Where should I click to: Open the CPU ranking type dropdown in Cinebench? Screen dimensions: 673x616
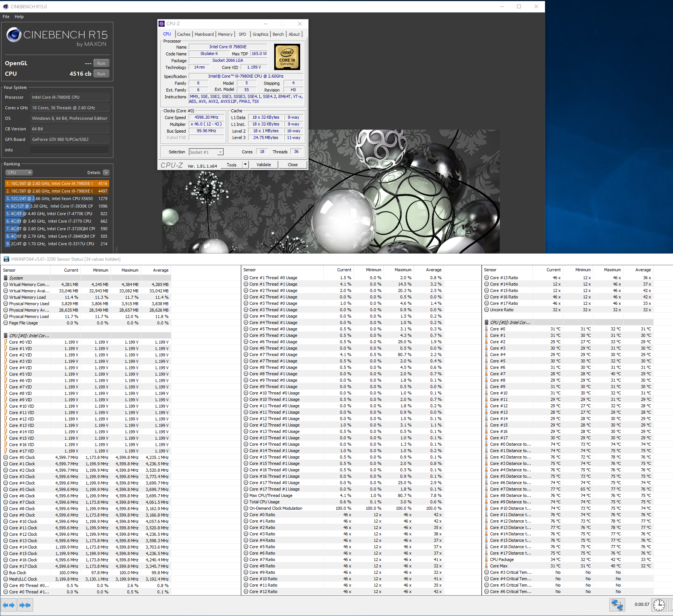coord(19,173)
